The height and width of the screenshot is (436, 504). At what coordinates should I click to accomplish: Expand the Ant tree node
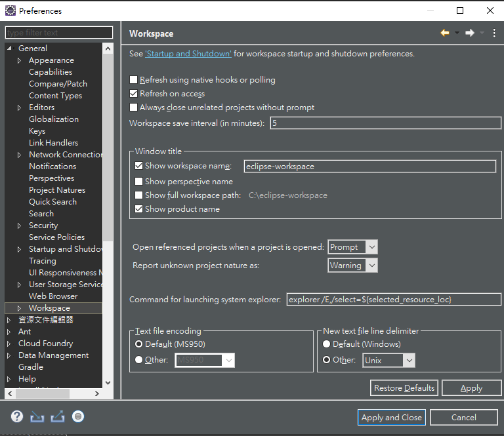9,332
